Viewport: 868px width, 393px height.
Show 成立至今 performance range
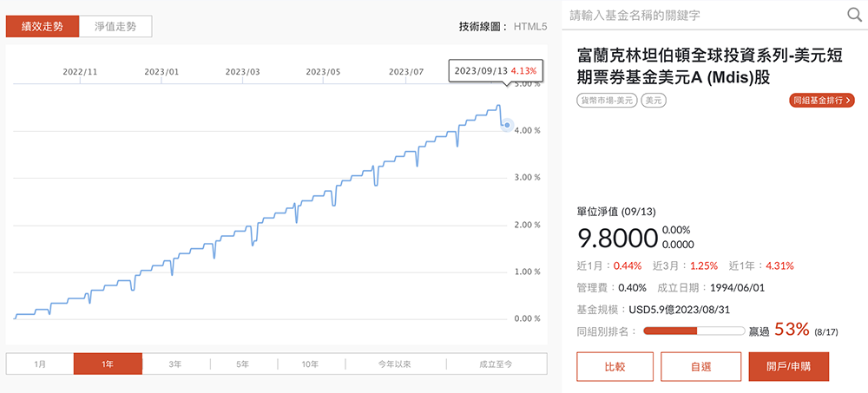tap(496, 364)
